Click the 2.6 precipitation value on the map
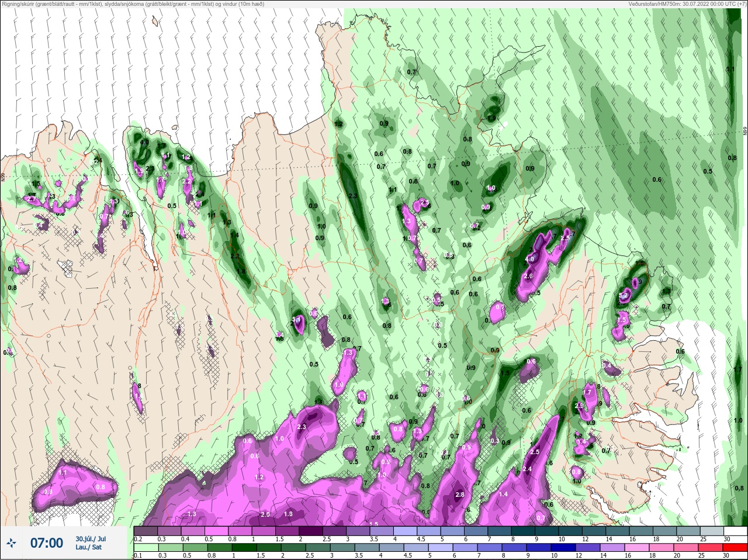The width and height of the screenshot is (748, 560). pyautogui.click(x=529, y=276)
